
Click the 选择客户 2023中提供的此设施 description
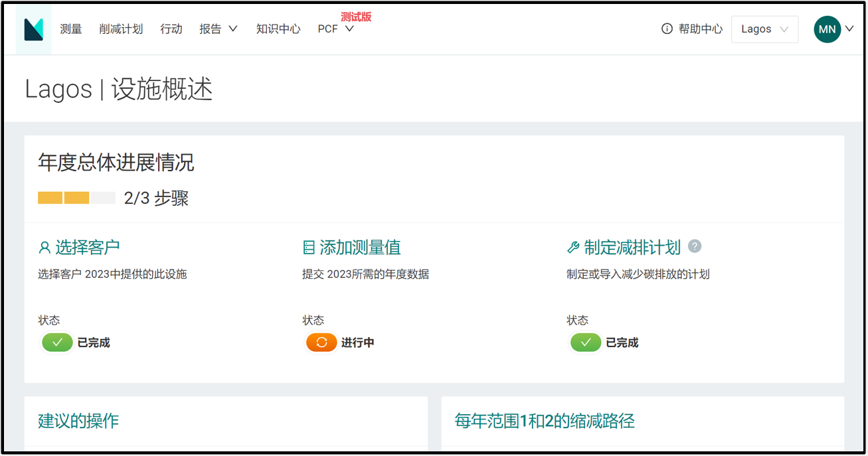coord(113,274)
